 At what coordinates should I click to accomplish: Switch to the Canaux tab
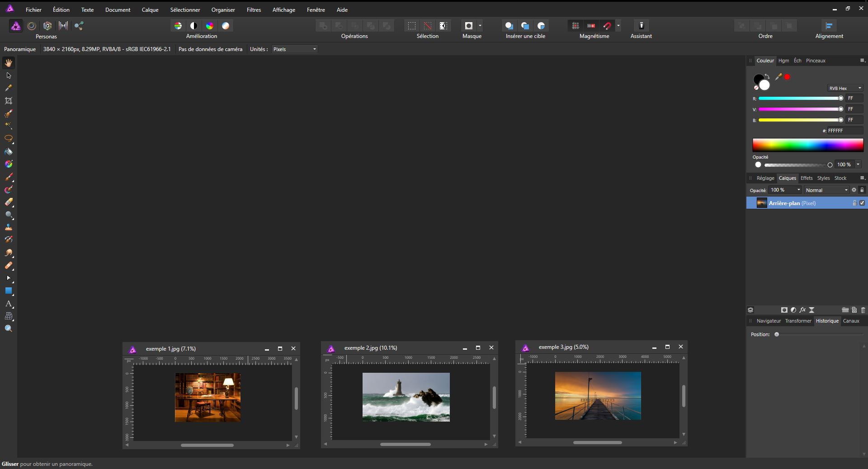(x=851, y=321)
